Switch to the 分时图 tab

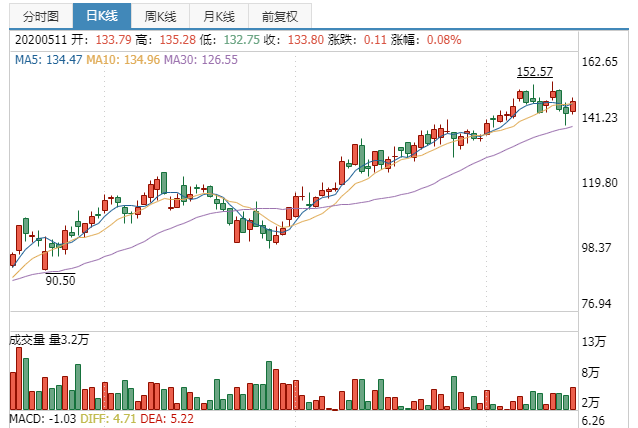pyautogui.click(x=41, y=16)
